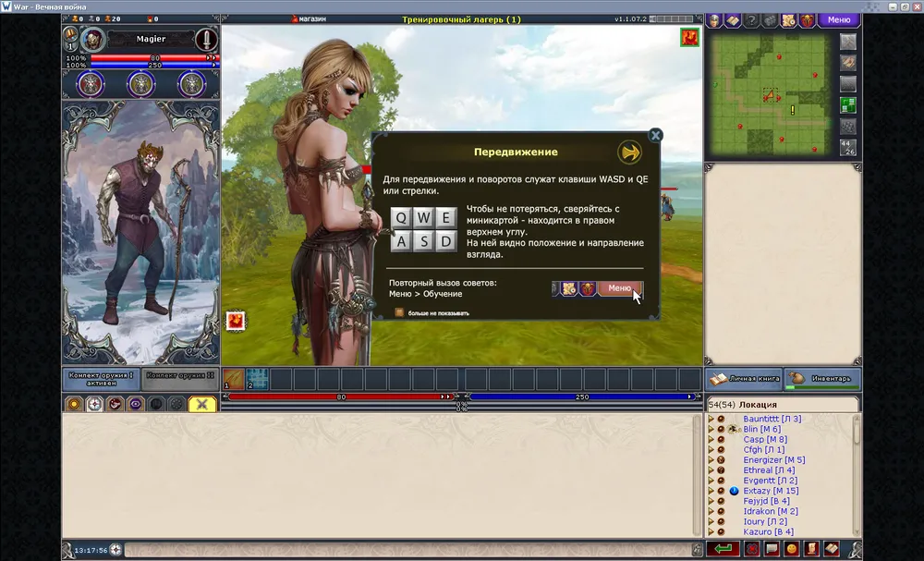Image resolution: width=924 pixels, height=561 pixels.
Task: Open the world map scroll icon
Action: coord(788,20)
